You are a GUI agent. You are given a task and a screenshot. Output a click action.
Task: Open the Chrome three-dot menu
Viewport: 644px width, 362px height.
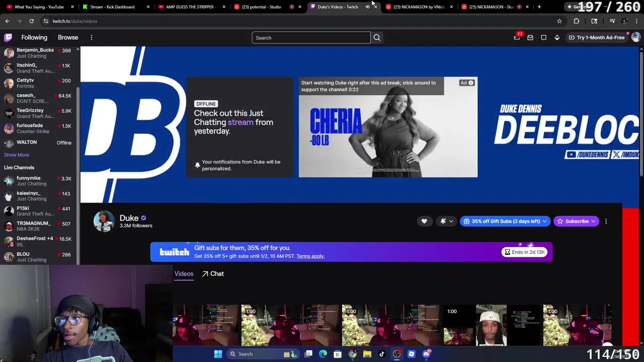tap(637, 21)
